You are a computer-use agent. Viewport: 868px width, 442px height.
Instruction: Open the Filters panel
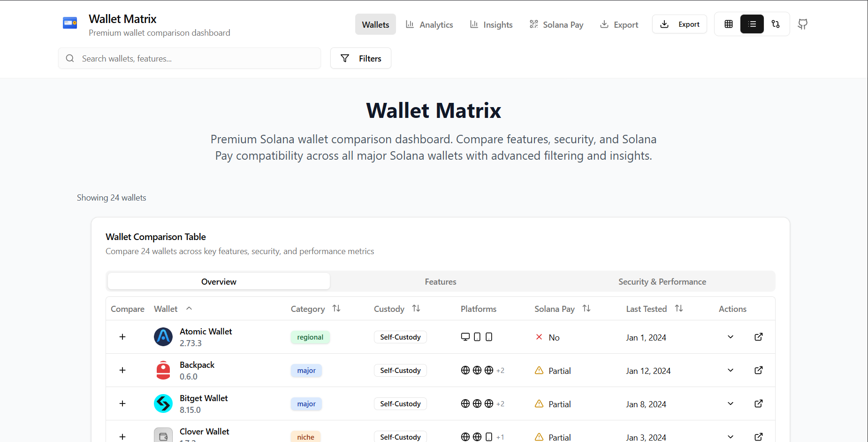(360, 58)
